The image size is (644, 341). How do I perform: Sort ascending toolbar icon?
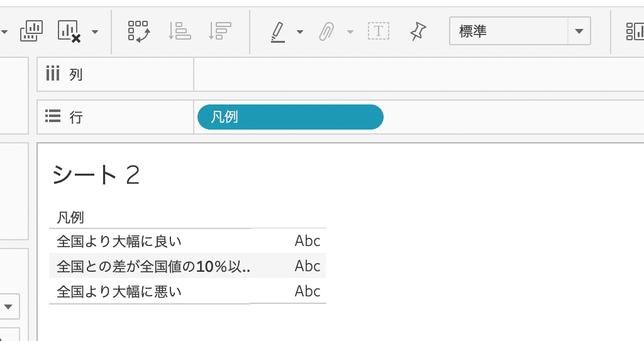coord(179,31)
